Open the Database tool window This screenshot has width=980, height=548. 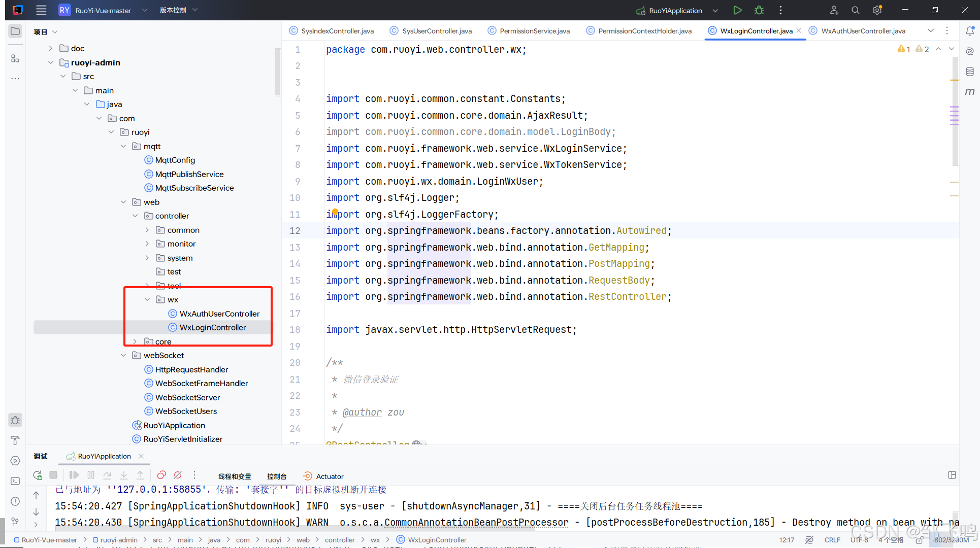(x=969, y=72)
